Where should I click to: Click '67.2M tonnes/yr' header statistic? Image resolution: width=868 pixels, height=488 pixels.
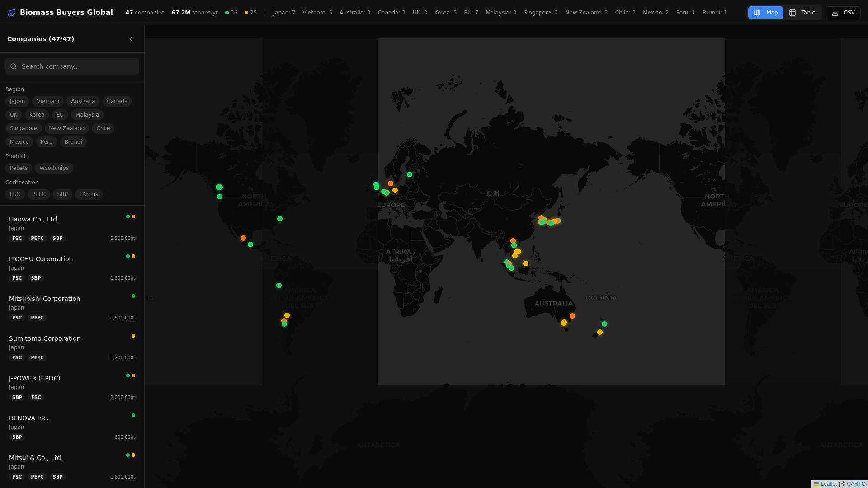[x=195, y=13]
